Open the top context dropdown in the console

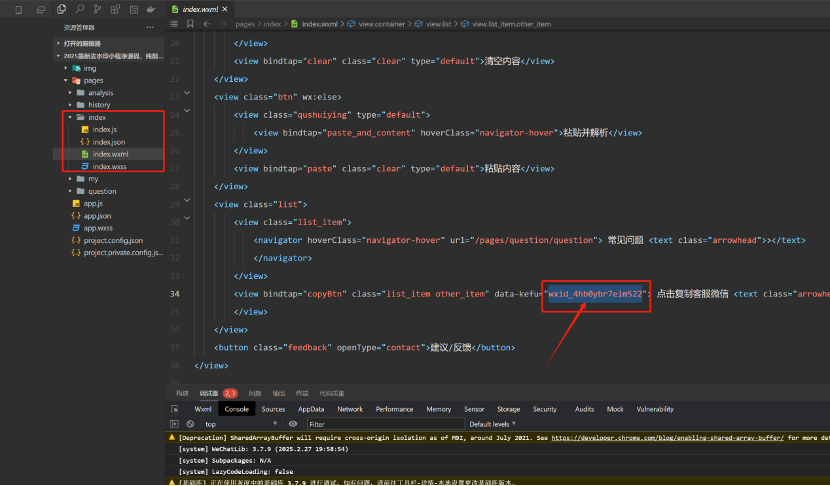click(240, 424)
